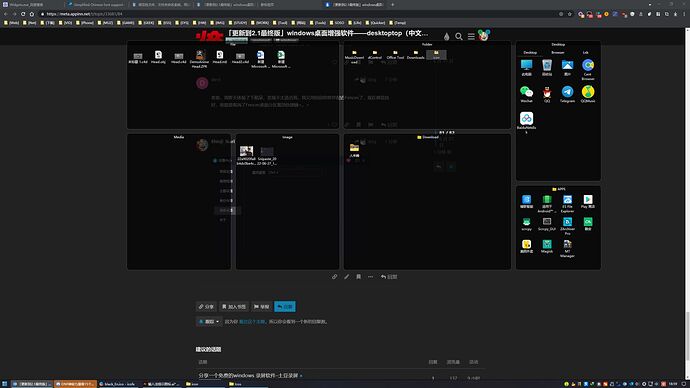Open the search magnifier in the forum header
690x388 pixels.
459,37
